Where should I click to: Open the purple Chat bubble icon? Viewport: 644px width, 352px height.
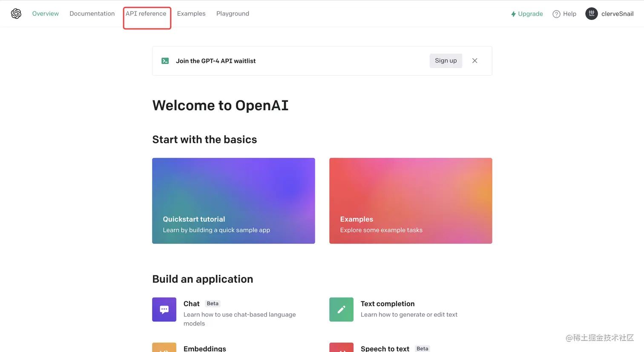click(164, 309)
